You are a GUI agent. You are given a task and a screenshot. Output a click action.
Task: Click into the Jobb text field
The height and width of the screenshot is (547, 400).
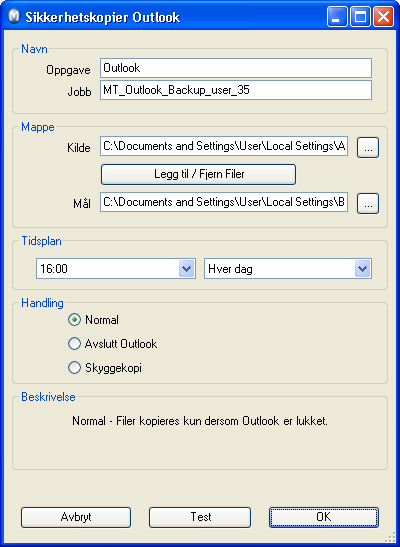tap(236, 90)
